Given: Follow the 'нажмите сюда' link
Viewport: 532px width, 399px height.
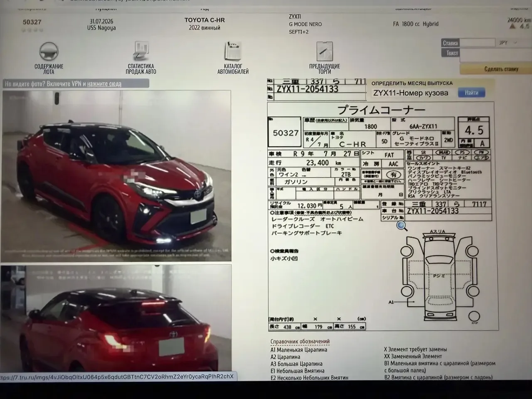Looking at the screenshot, I should pyautogui.click(x=104, y=84).
